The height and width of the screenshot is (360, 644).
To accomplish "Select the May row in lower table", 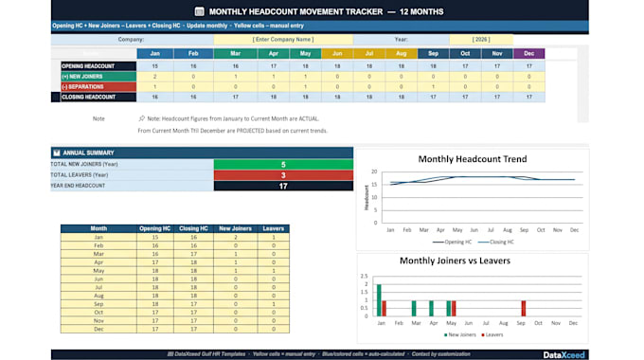I will click(x=175, y=271).
